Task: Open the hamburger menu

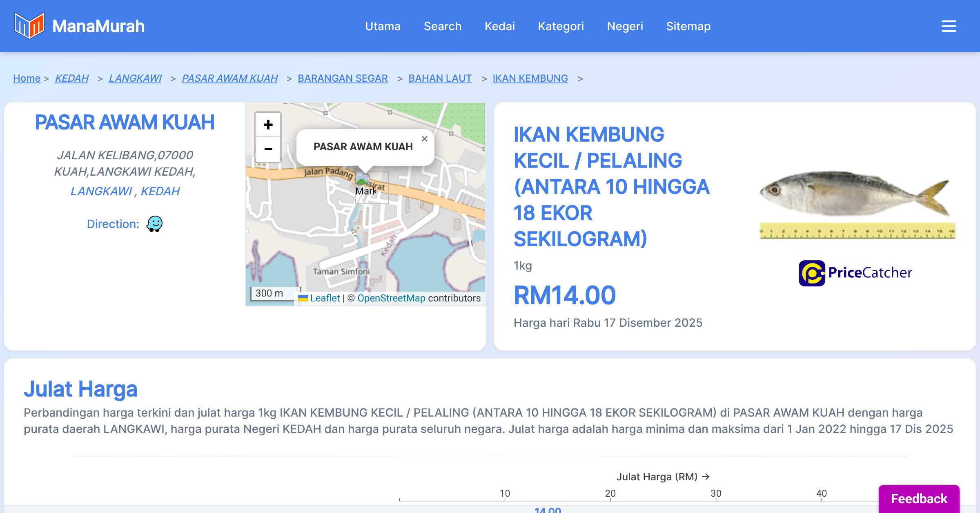Action: click(949, 26)
